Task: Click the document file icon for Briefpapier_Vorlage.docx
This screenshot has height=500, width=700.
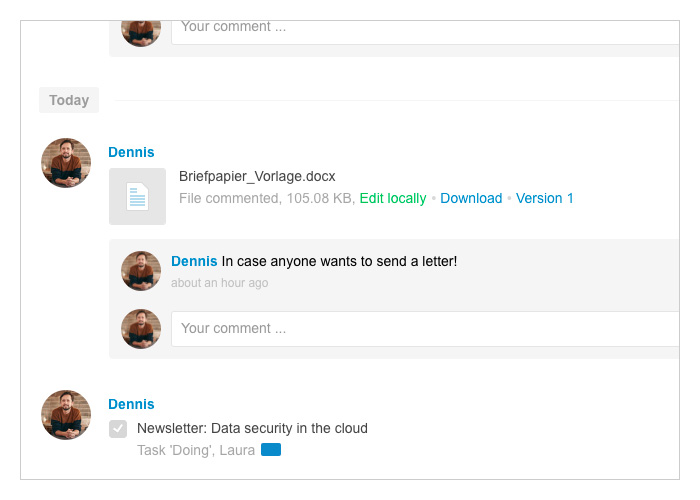Action: [x=137, y=196]
